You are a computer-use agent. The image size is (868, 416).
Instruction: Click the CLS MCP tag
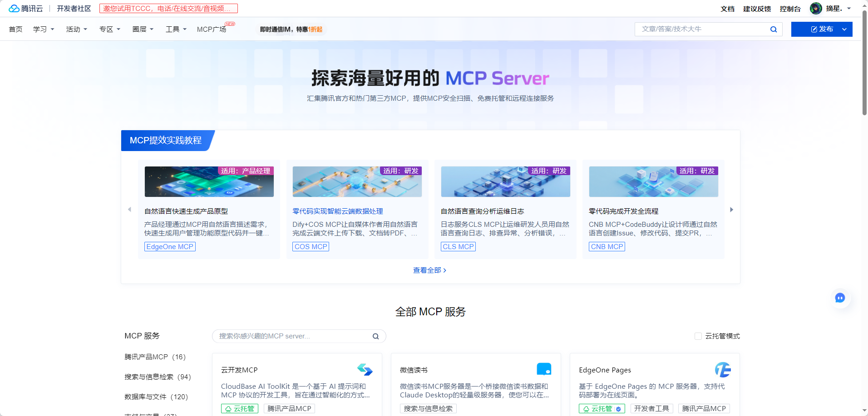[459, 247]
